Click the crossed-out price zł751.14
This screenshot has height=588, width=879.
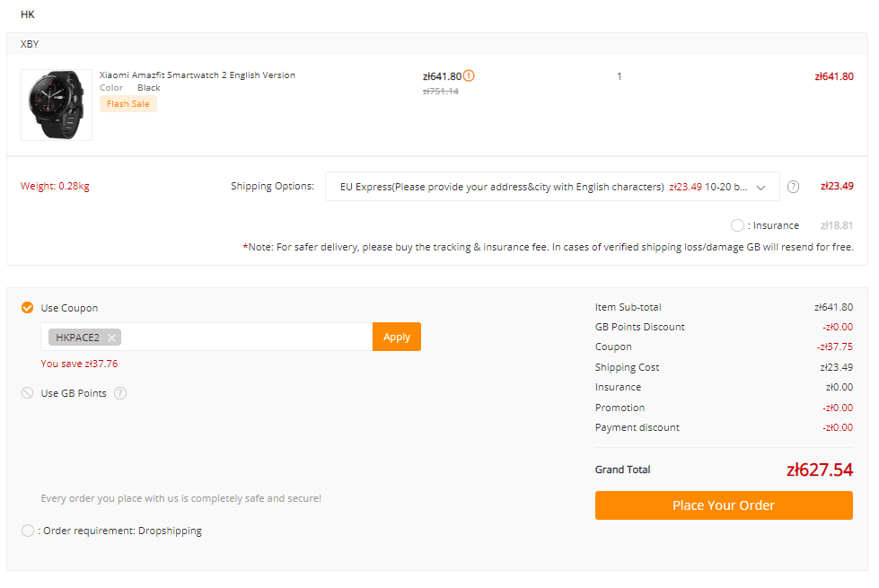[x=441, y=92]
